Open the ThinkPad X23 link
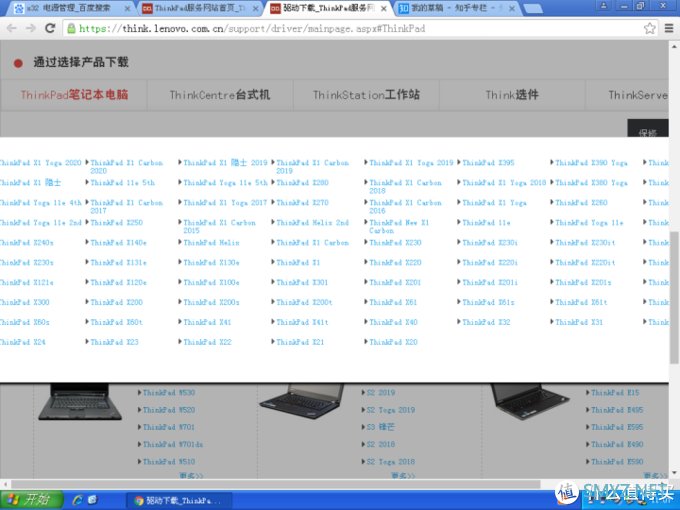680x510 pixels. [x=114, y=342]
